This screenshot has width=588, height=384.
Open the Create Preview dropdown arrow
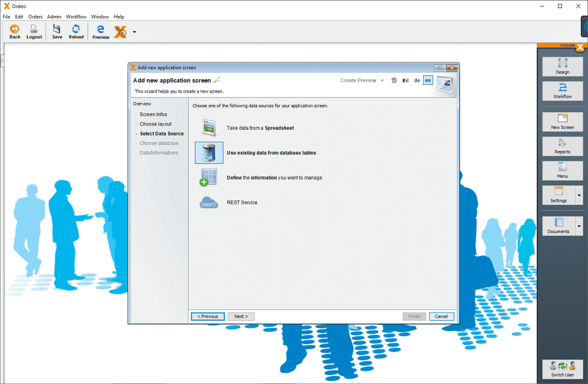[x=383, y=80]
